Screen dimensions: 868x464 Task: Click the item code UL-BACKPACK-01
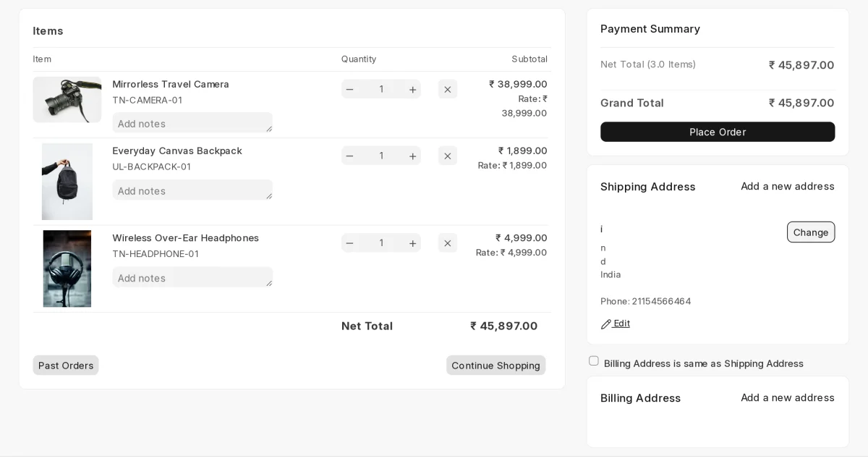coord(152,166)
